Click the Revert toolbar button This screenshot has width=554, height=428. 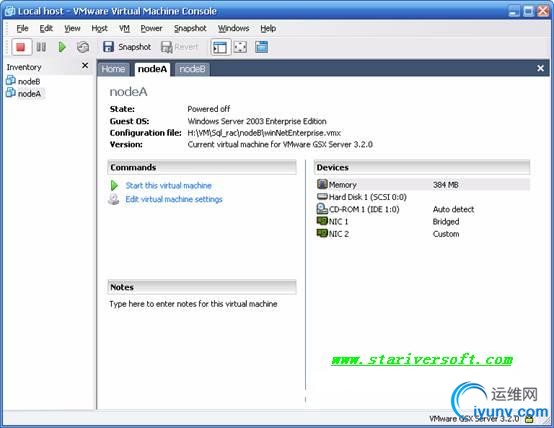[180, 47]
